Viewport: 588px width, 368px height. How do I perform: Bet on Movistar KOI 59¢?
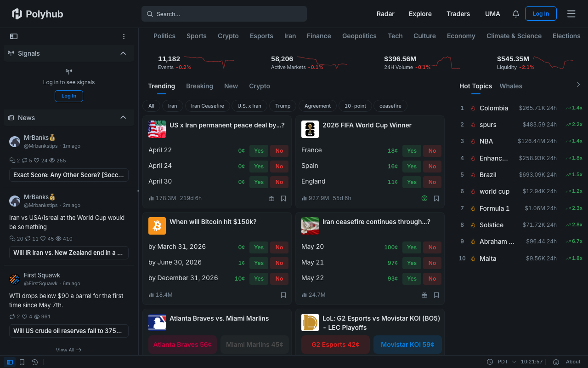point(407,345)
